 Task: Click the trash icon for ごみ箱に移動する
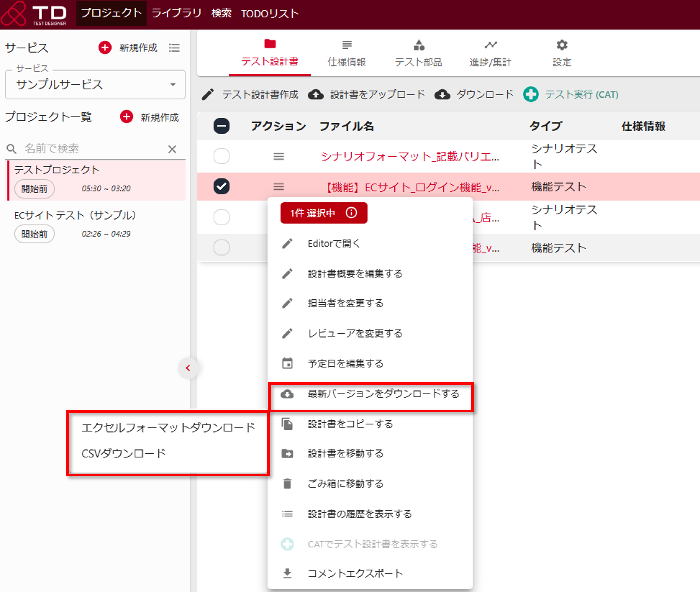point(287,484)
